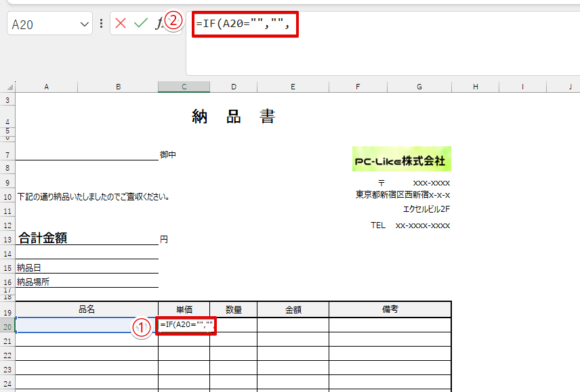The width and height of the screenshot is (580, 392).
Task: Select column C header
Action: point(184,87)
